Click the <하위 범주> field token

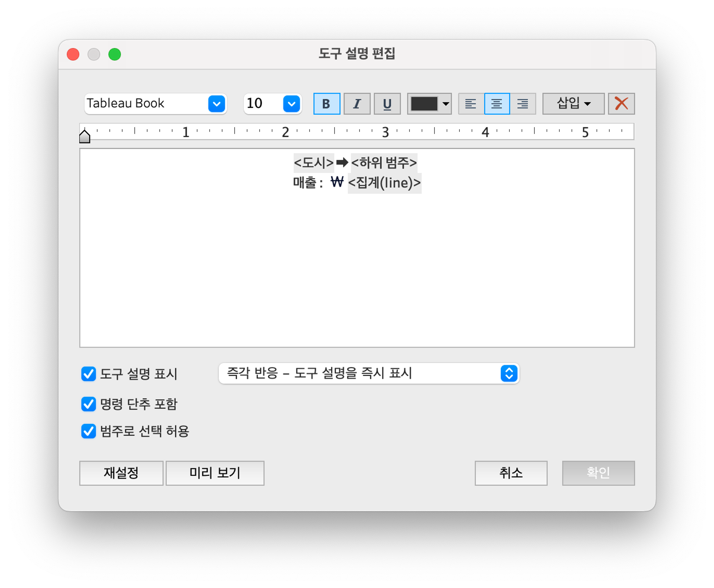click(384, 163)
